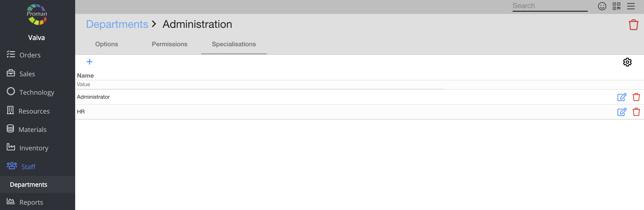Click the smiley face icon
Screen dimensions: 644x210
point(602,6)
